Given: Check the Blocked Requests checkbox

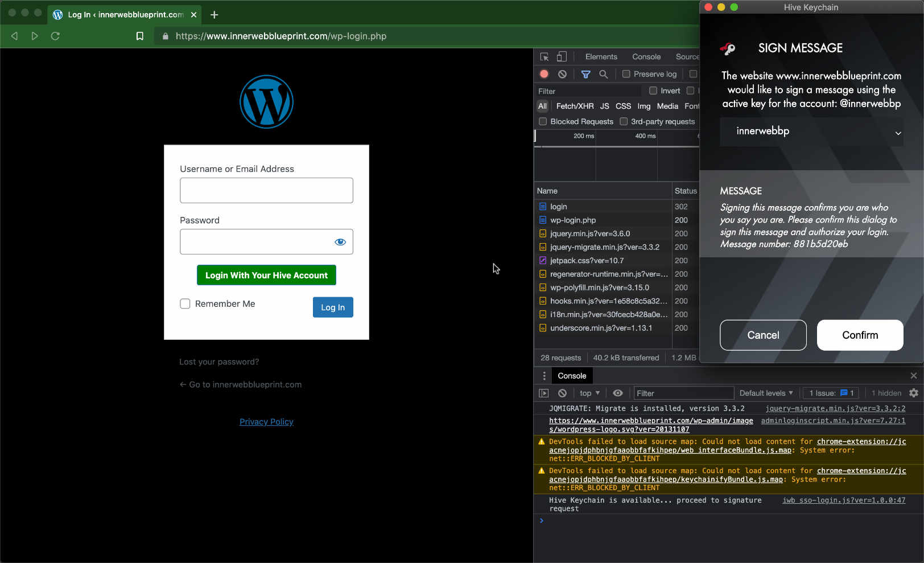Looking at the screenshot, I should [543, 121].
